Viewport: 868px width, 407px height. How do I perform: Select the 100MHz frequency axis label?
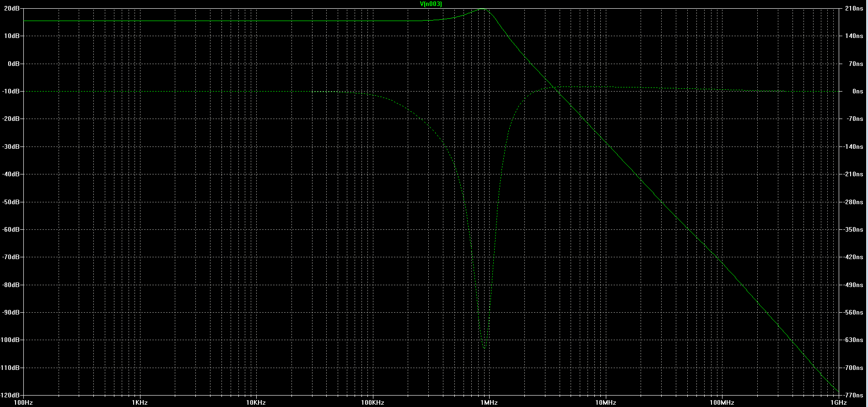[x=722, y=402]
